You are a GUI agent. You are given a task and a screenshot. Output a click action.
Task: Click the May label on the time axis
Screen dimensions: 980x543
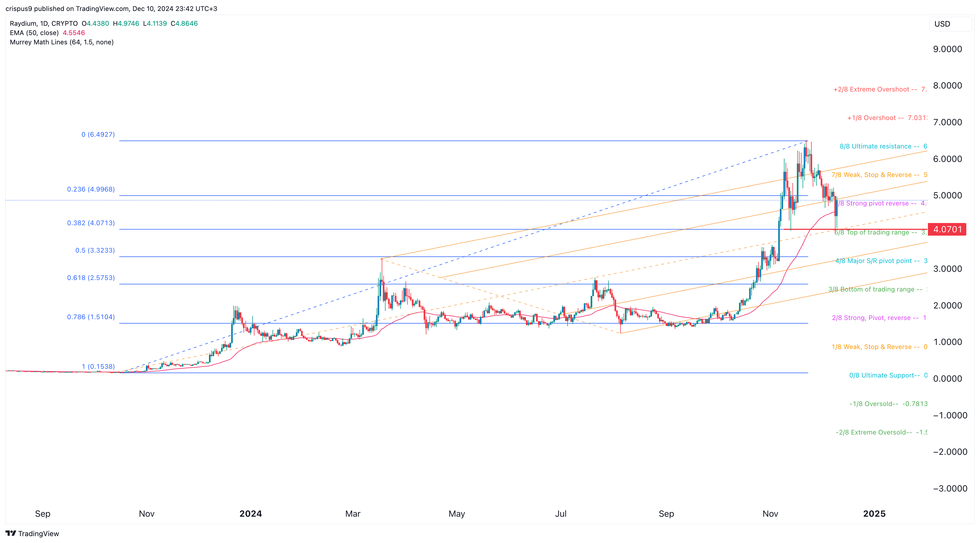(457, 514)
